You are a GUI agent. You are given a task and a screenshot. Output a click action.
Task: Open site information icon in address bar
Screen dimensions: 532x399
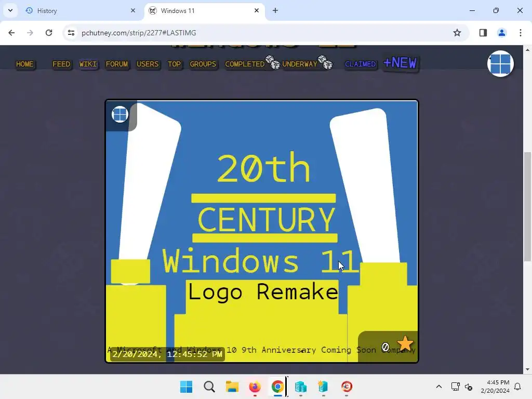click(x=71, y=33)
